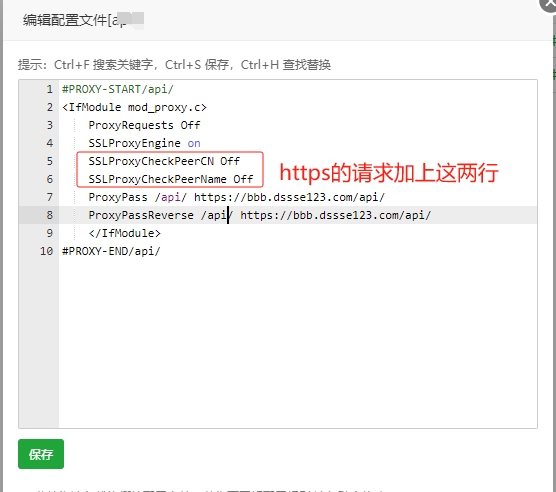Click line number 5 in gutter
556x492 pixels.
[x=50, y=161]
